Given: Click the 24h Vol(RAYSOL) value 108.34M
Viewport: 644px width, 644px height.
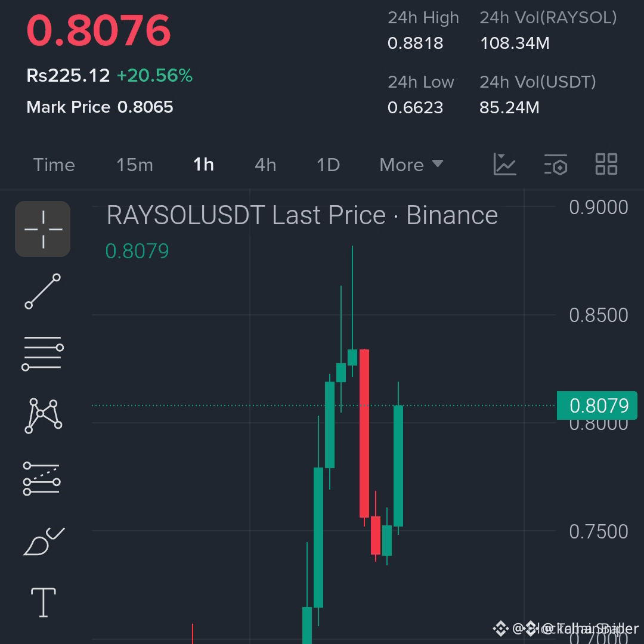Looking at the screenshot, I should (515, 43).
